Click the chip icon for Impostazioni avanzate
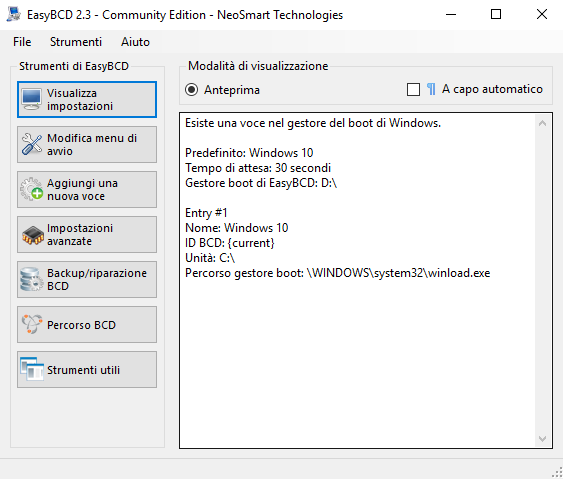Image resolution: width=563 pixels, height=479 pixels. click(32, 235)
